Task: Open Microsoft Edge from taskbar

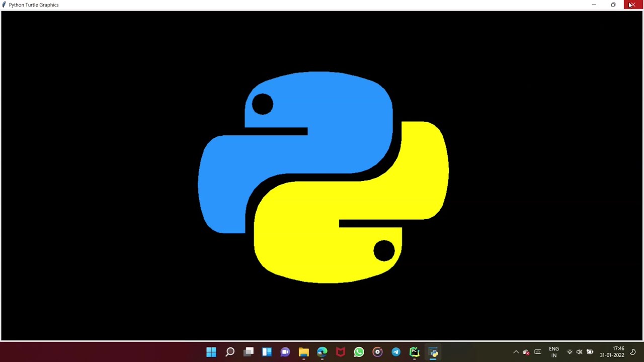Action: pos(322,352)
